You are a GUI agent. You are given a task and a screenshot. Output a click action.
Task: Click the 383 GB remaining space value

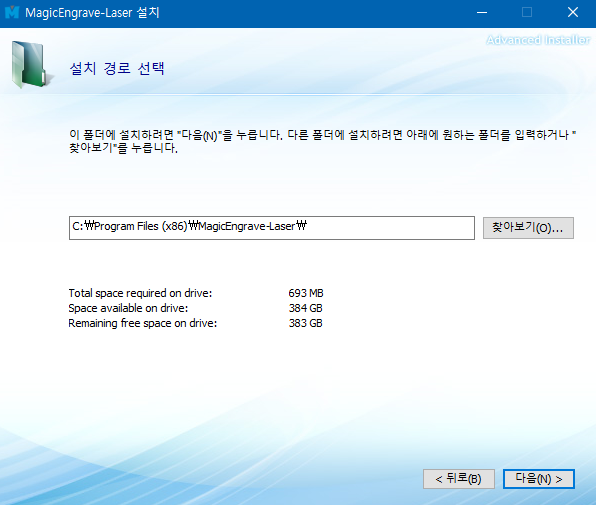pos(306,323)
